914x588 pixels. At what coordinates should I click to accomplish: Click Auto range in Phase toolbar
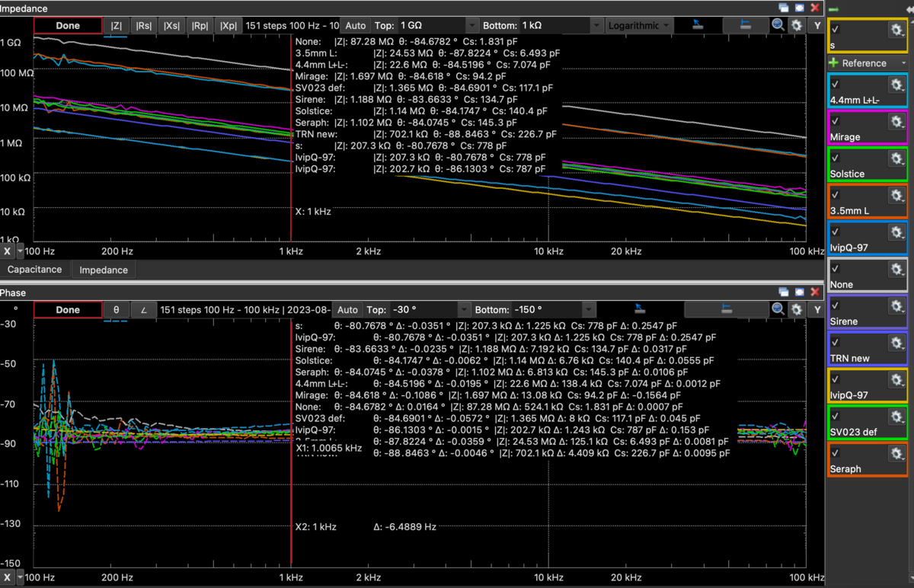(x=347, y=310)
